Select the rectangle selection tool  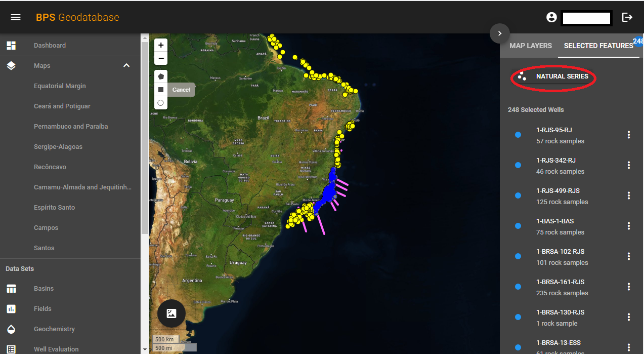[160, 90]
